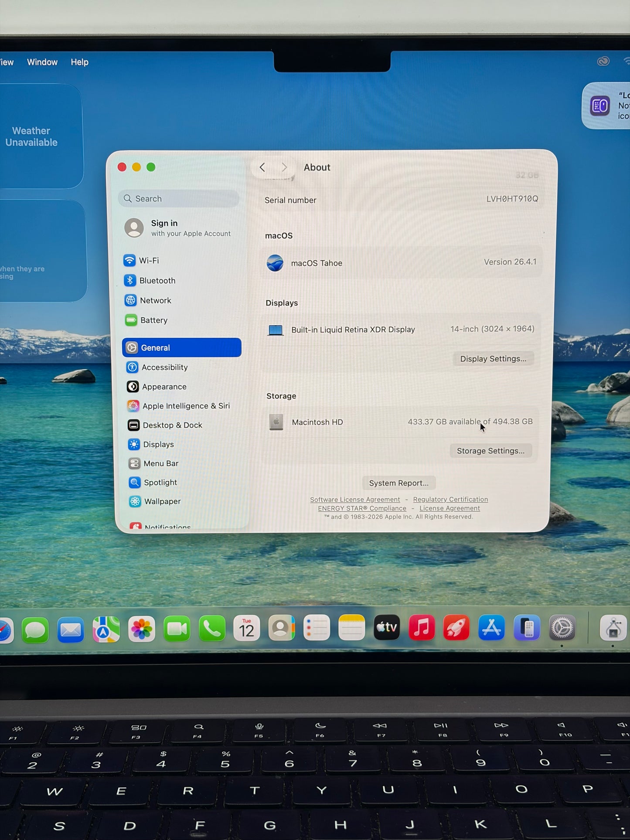The width and height of the screenshot is (630, 840).
Task: Click the notification banner at top right
Action: [x=607, y=106]
